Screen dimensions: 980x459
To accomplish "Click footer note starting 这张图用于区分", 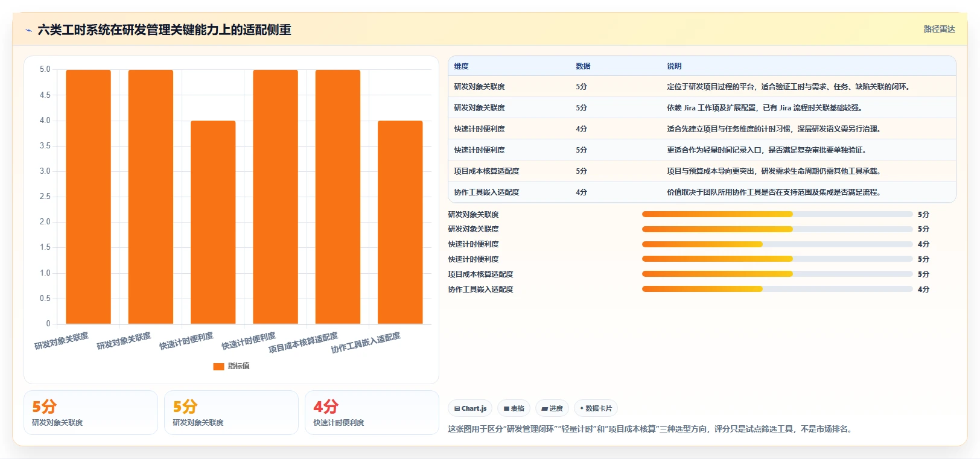I will pos(651,429).
